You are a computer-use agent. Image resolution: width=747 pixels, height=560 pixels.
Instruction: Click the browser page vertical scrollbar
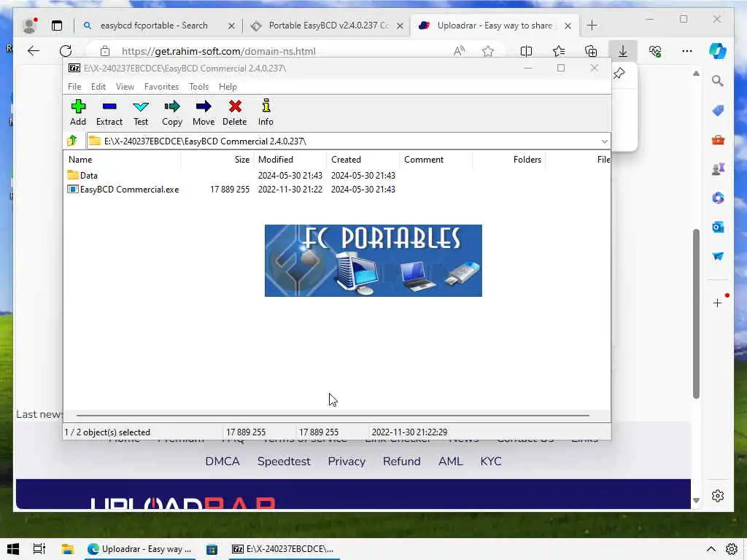696,314
